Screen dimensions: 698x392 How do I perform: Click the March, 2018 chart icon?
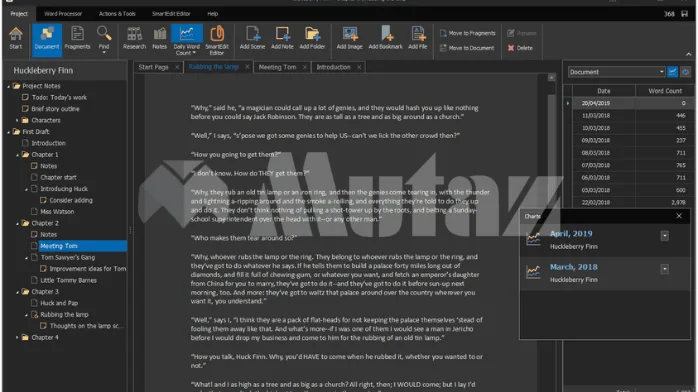point(533,272)
